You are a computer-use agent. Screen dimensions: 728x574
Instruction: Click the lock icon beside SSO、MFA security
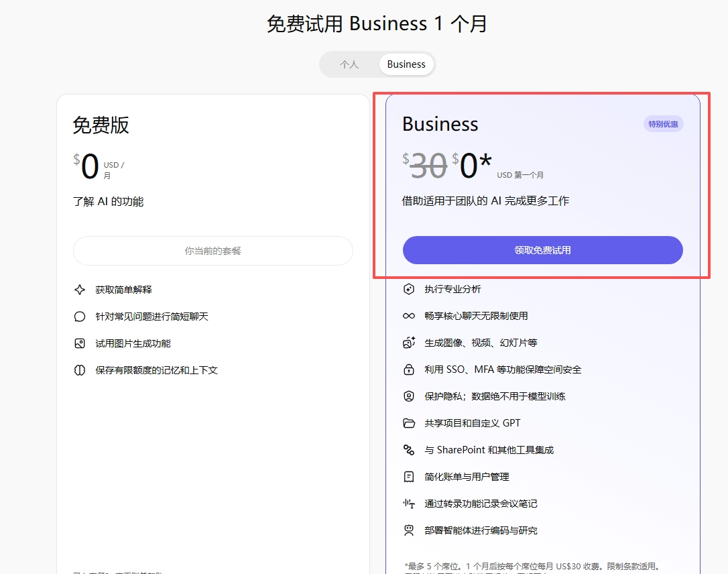tap(409, 369)
